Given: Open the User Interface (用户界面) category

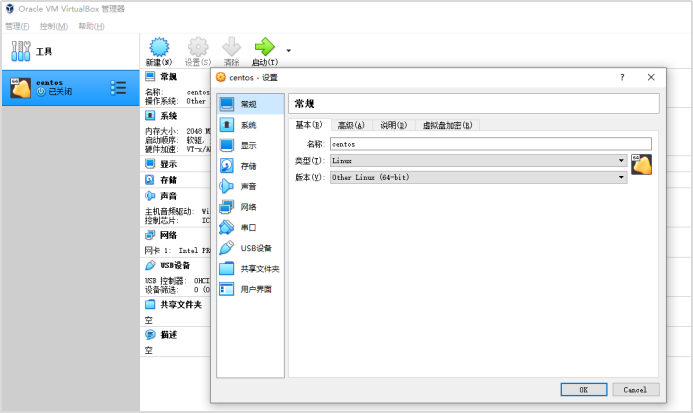Looking at the screenshot, I should coord(251,289).
